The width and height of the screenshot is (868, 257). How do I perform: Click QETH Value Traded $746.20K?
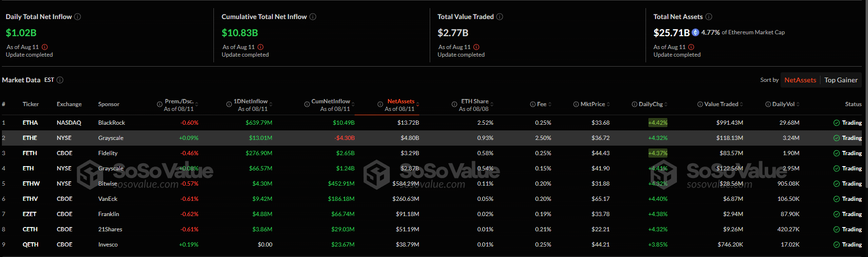(x=731, y=245)
